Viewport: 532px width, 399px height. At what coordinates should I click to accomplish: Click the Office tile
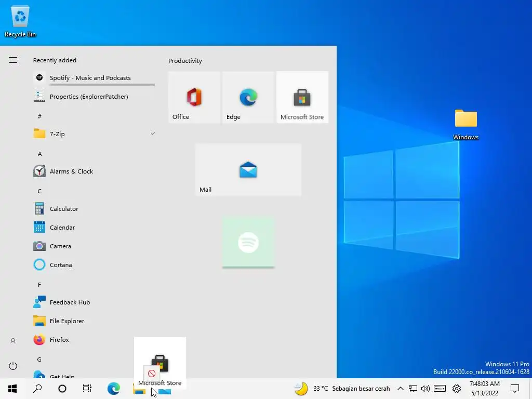point(194,97)
